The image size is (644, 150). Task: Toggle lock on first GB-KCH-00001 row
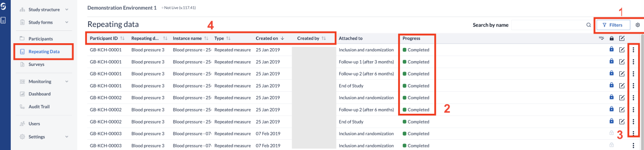[612, 49]
